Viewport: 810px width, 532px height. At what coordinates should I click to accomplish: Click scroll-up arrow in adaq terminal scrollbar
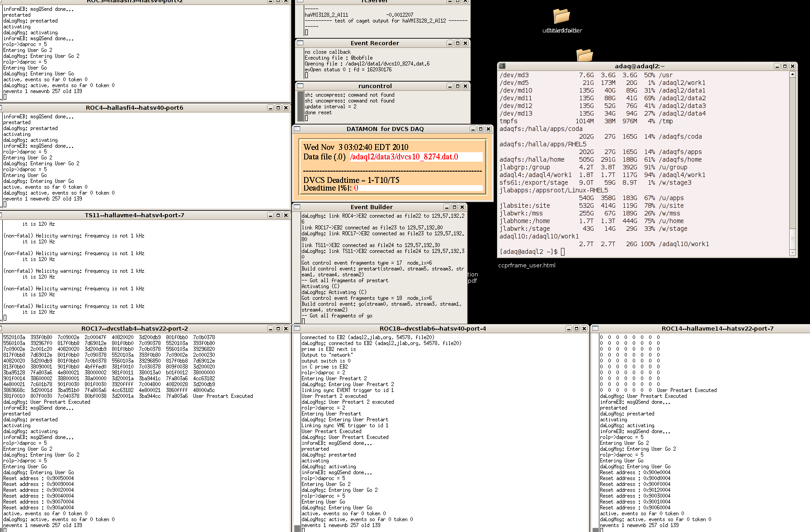tap(792, 75)
